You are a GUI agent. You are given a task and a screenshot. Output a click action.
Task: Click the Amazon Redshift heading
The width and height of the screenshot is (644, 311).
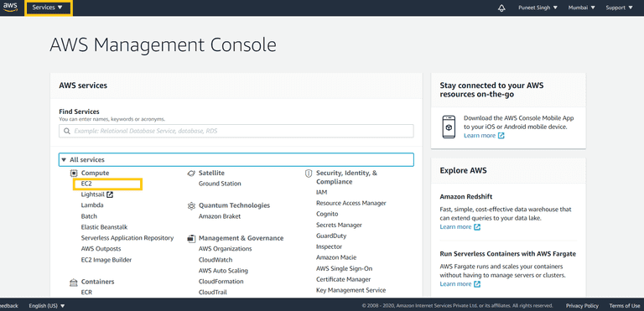coord(466,197)
